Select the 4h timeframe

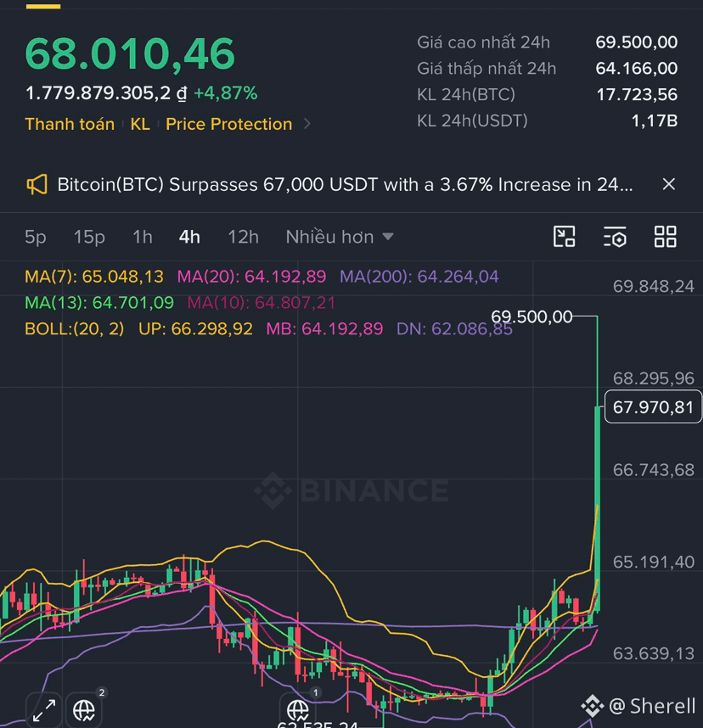coord(189,237)
